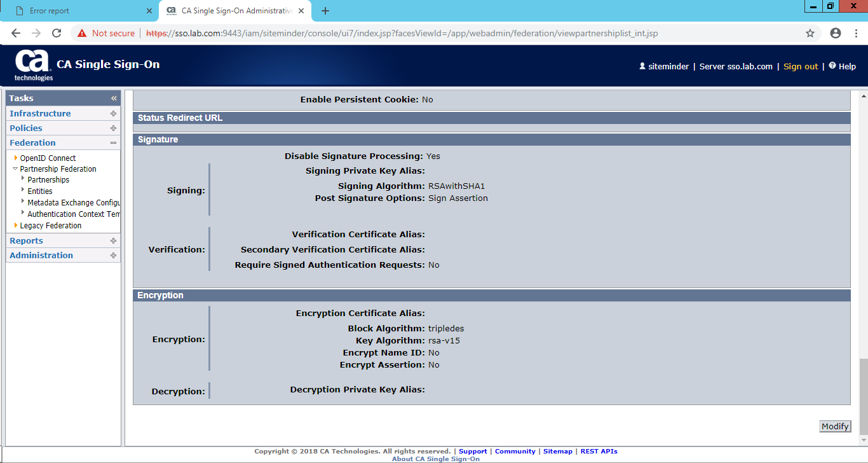The width and height of the screenshot is (868, 463).
Task: Open Metadata Exchange Configuration item
Action: click(74, 203)
